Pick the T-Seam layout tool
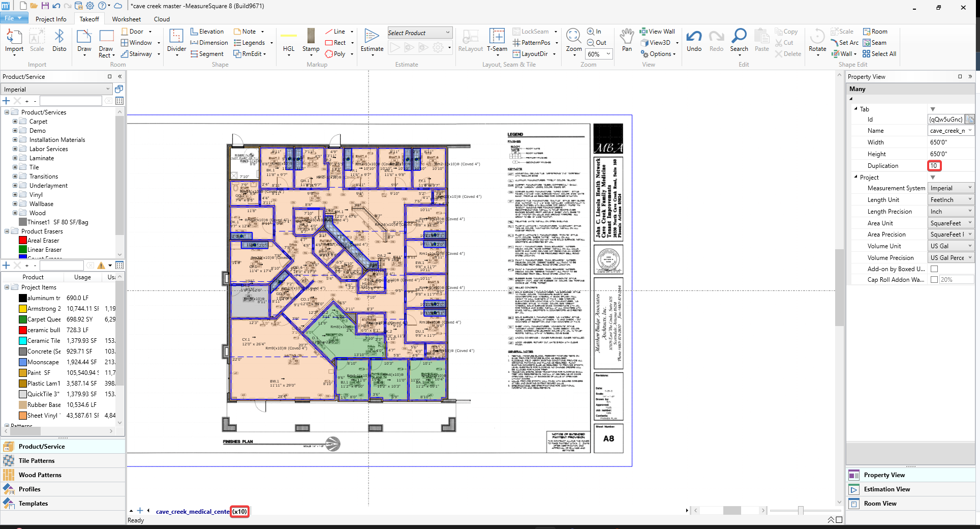This screenshot has width=980, height=529. pyautogui.click(x=497, y=41)
